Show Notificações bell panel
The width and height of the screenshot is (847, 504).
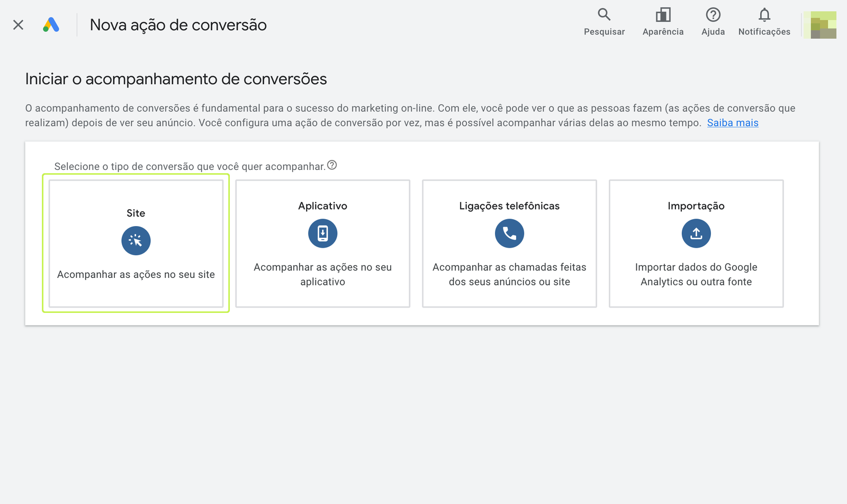coord(764,22)
